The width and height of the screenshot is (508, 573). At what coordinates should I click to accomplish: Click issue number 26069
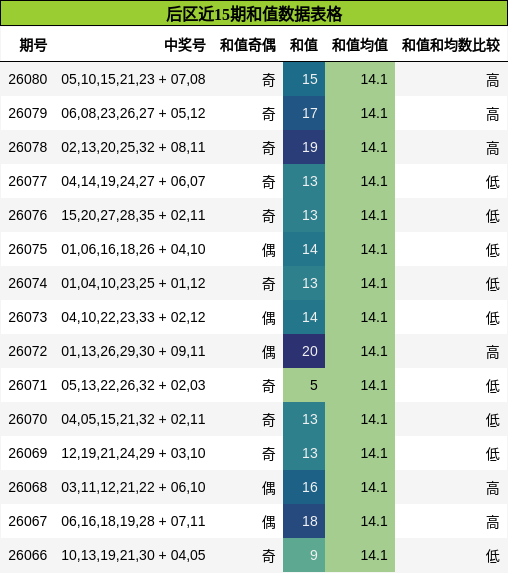(28, 453)
